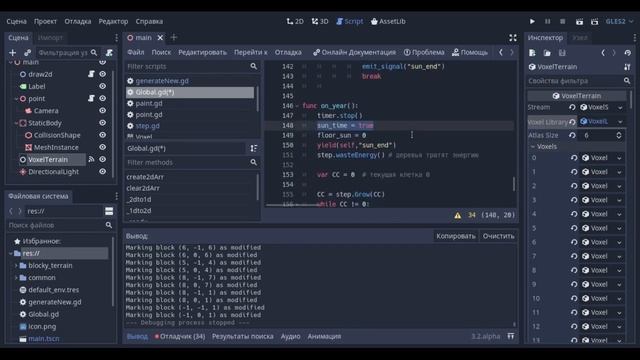Show script warnings triangle icon

(458, 215)
